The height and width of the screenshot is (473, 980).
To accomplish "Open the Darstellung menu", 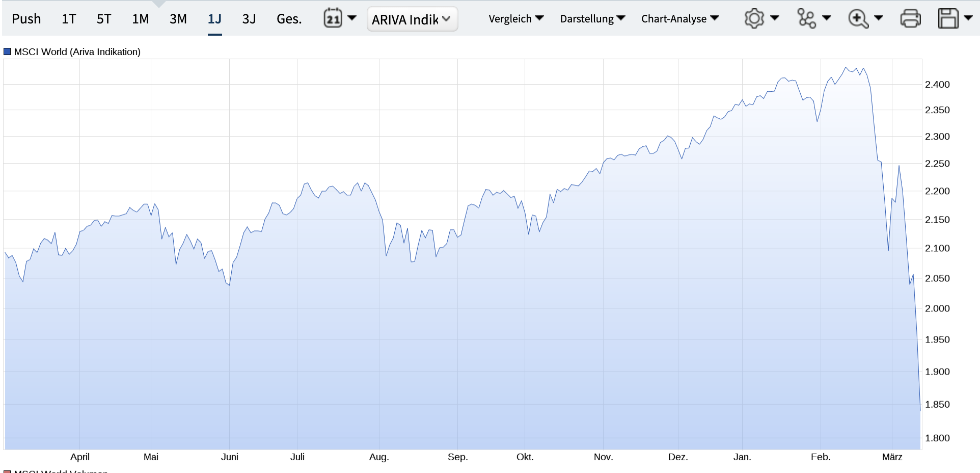I will point(592,19).
